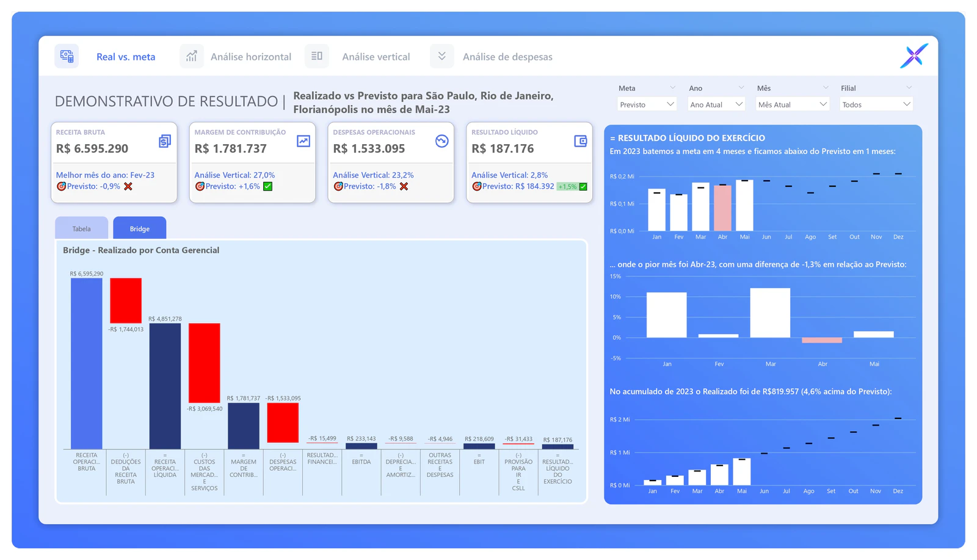Click the EBITDA axis label in bridge chart
977x560 pixels.
pyautogui.click(x=361, y=462)
